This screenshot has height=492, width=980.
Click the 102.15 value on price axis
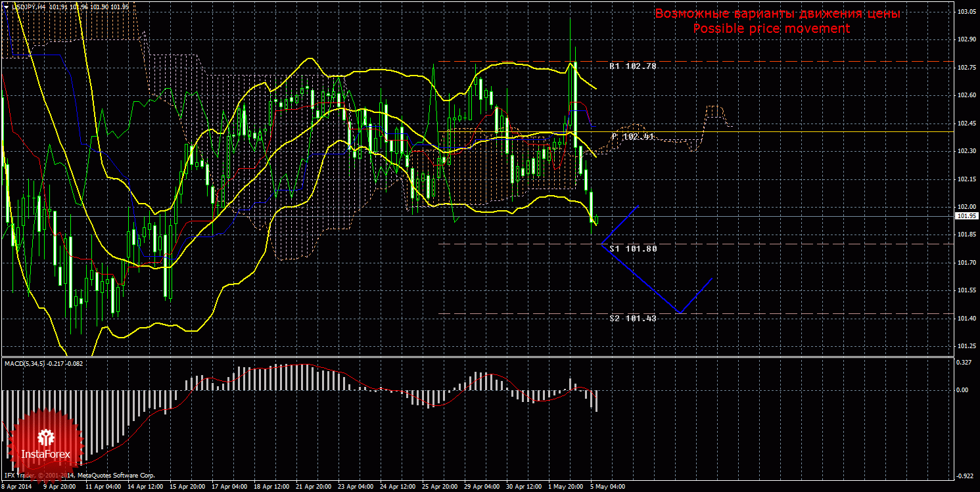pyautogui.click(x=966, y=179)
